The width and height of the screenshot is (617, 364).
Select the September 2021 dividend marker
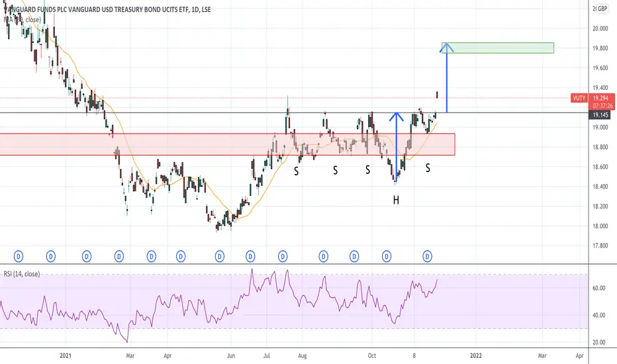coord(354,257)
